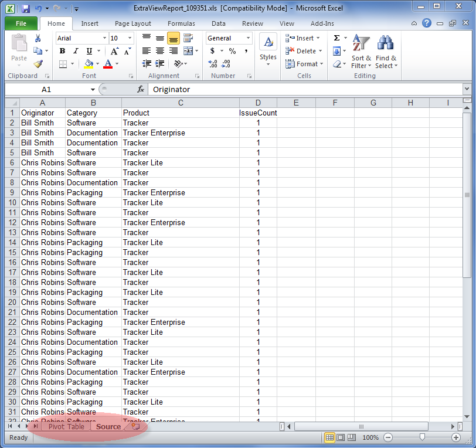The width and height of the screenshot is (476, 448).
Task: Apply Accounting dollar number format
Action: click(x=212, y=51)
